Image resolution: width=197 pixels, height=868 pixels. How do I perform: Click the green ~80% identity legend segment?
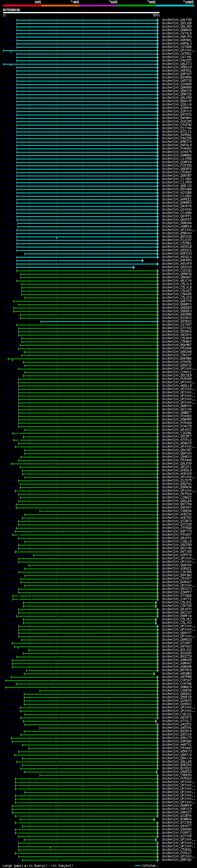137,6
